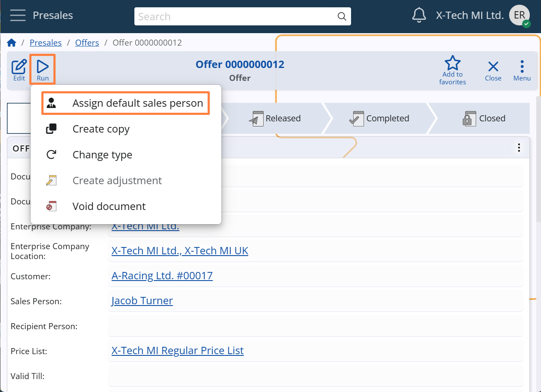Choose Void document from the Run menu
The width and height of the screenshot is (541, 392).
click(x=109, y=206)
